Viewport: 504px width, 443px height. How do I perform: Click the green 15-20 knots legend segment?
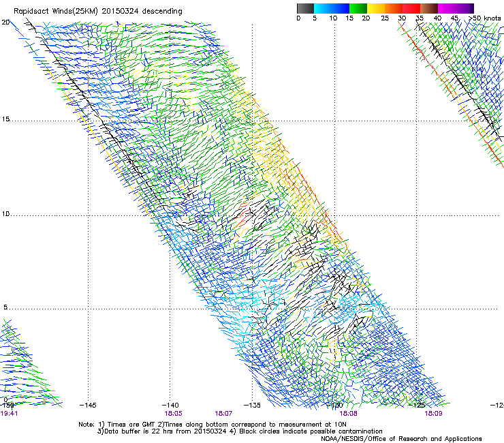(x=358, y=8)
